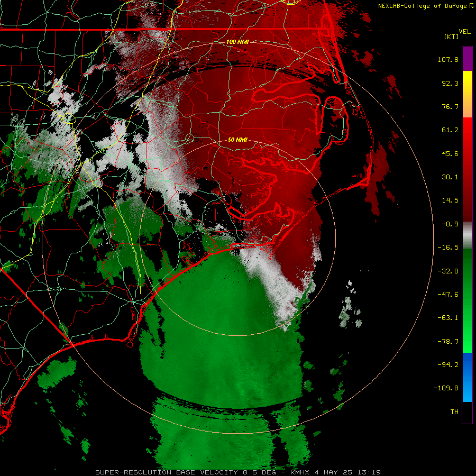This screenshot has width=476, height=476.
Task: Click the [KT] units label
Action: (452, 36)
